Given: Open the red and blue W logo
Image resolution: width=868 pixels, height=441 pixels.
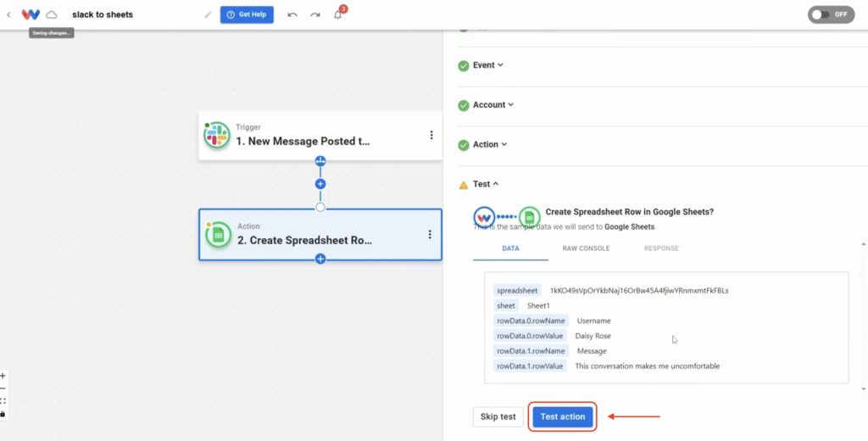Looking at the screenshot, I should [x=31, y=14].
